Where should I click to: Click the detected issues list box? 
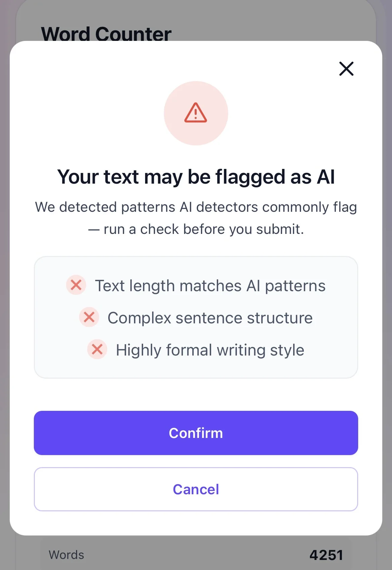(x=196, y=317)
